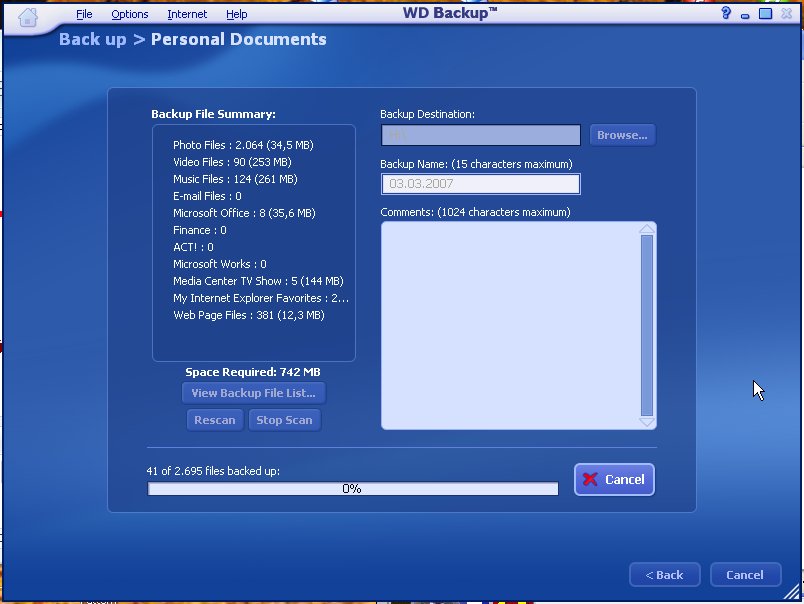The width and height of the screenshot is (804, 604).
Task: Click the Comments scrollbar down arrow
Action: [647, 422]
